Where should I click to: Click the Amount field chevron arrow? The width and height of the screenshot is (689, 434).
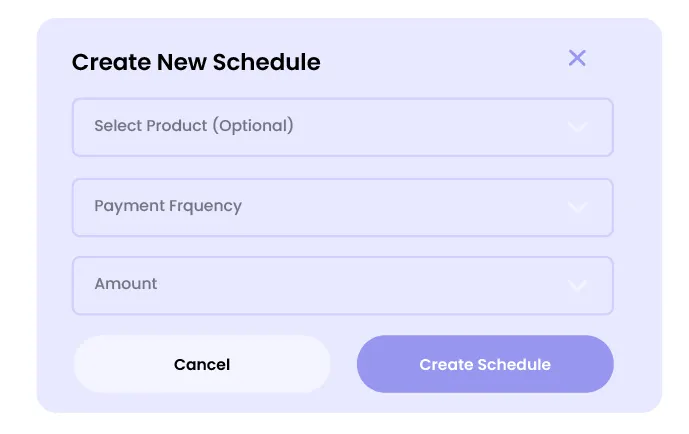click(576, 285)
